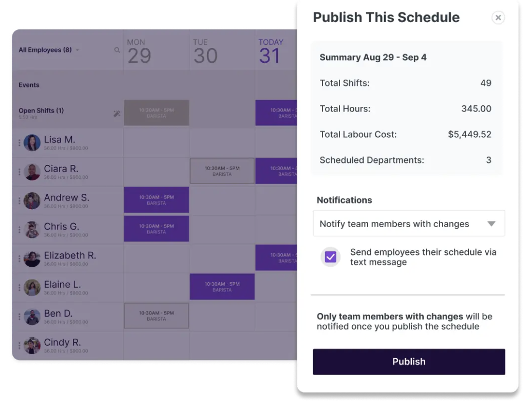This screenshot has height=405, width=532.
Task: Select the Monday 29 column header
Action: (139, 51)
